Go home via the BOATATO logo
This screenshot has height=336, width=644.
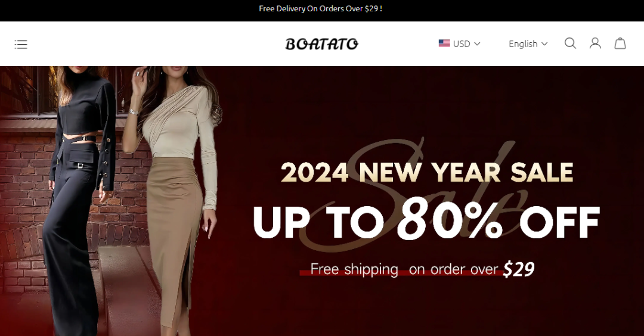coord(321,44)
